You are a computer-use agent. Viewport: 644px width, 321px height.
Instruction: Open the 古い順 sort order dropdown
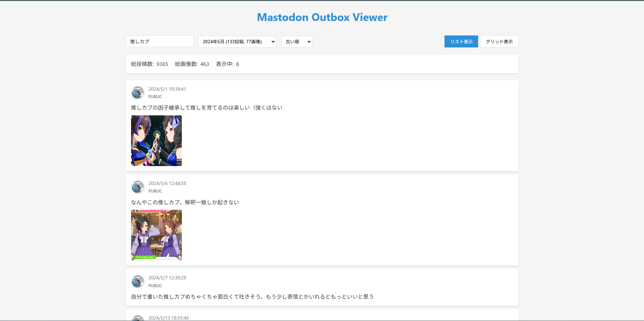coord(296,42)
